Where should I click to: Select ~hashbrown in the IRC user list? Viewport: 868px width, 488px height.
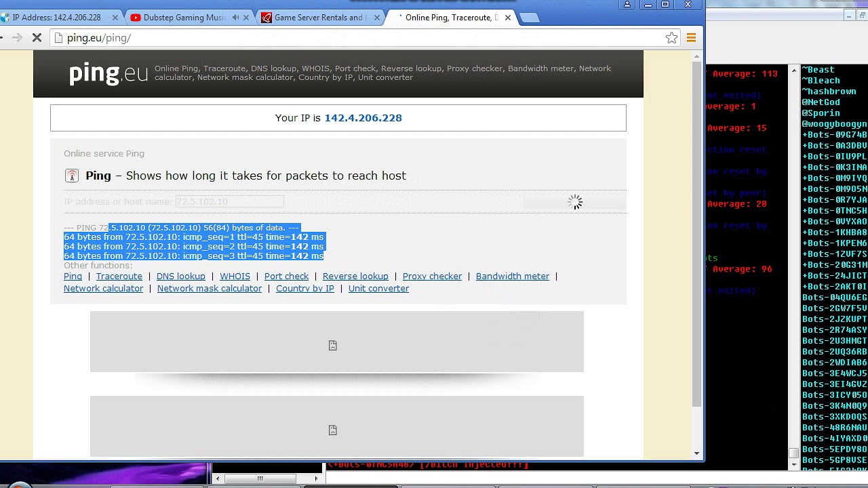click(x=829, y=91)
